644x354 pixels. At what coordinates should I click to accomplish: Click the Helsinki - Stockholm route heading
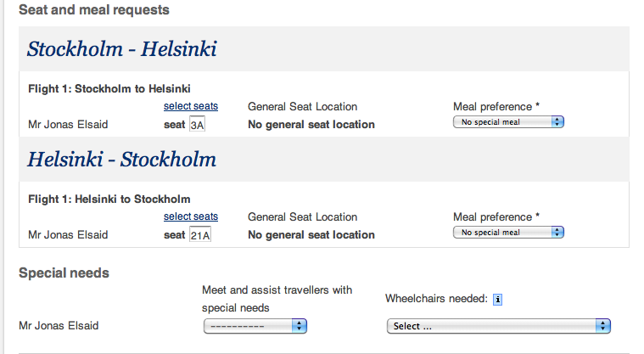[x=122, y=160]
